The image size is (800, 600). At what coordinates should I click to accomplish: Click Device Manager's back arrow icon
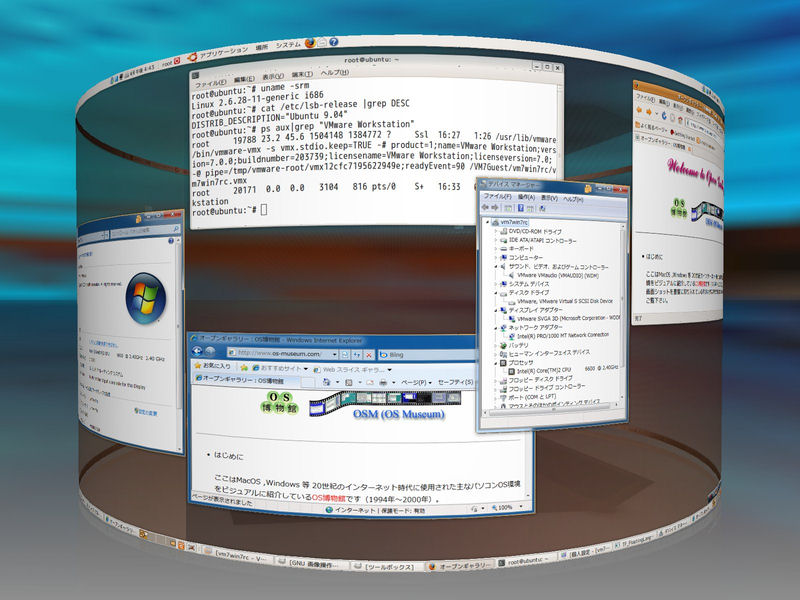point(485,207)
